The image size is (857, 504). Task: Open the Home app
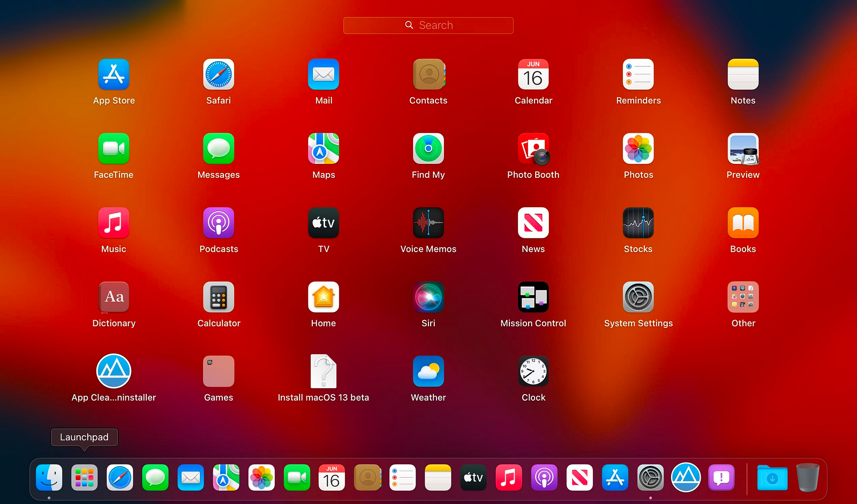324,297
